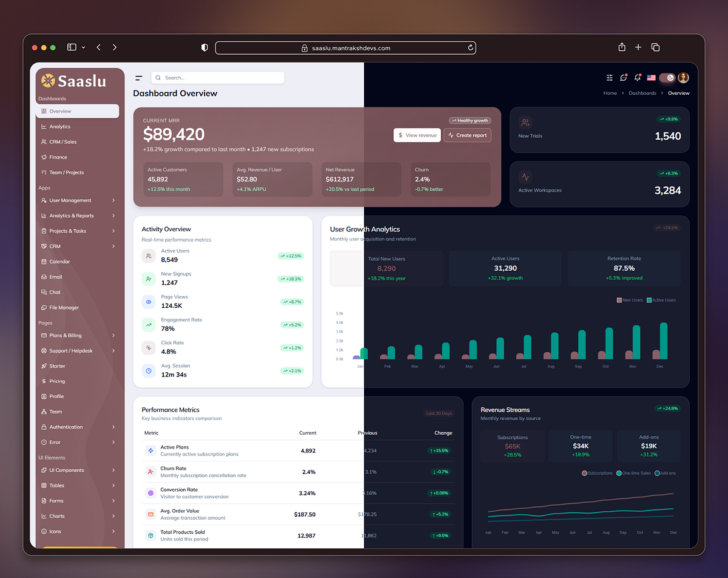Click Safari's Share button
This screenshot has width=728, height=578.
[622, 47]
